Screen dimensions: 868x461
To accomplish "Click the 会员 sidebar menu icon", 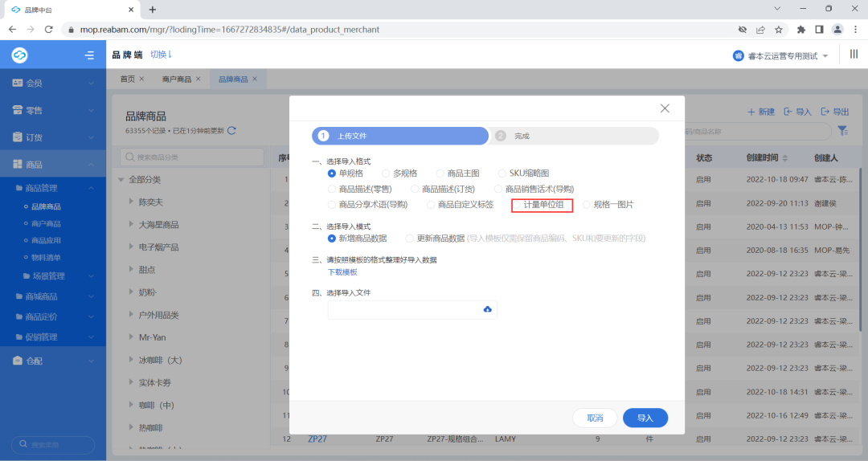I will [18, 83].
